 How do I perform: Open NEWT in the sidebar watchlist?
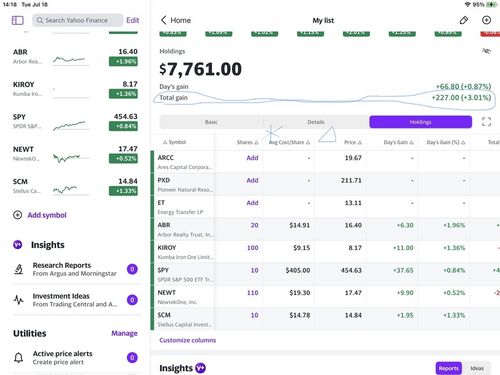(x=75, y=154)
